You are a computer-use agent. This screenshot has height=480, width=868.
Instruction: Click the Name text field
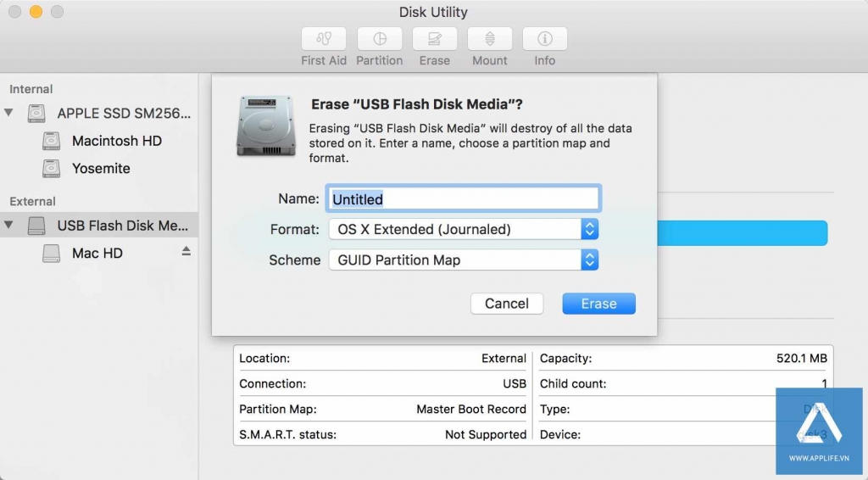(464, 198)
